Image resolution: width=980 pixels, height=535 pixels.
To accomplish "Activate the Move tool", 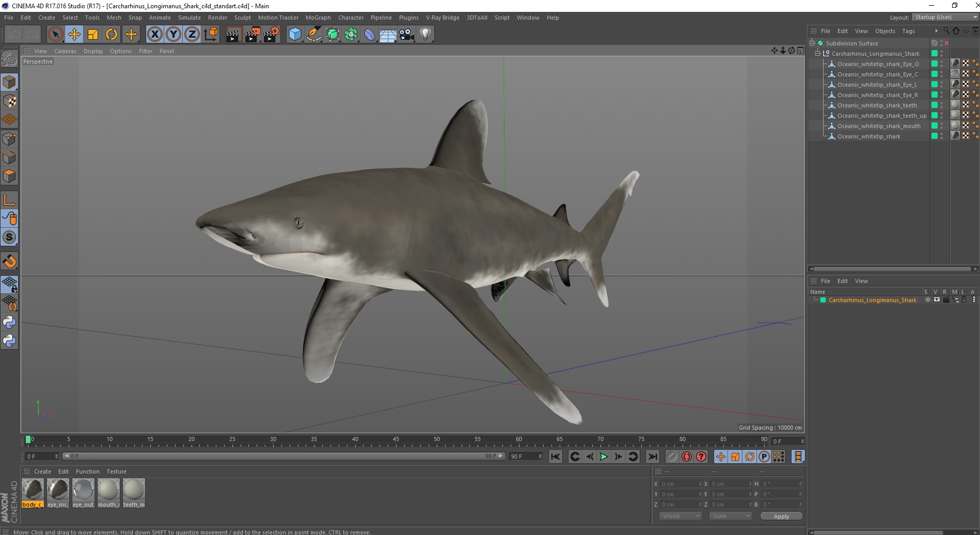I will (x=74, y=35).
